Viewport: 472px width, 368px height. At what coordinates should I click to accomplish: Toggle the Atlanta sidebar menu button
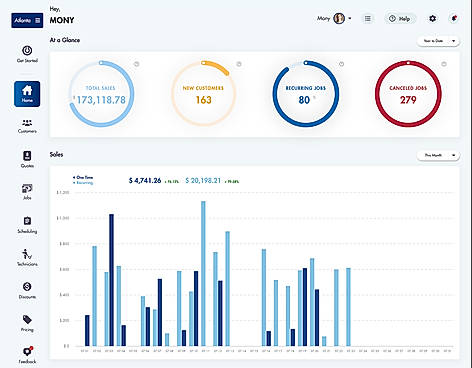click(27, 20)
